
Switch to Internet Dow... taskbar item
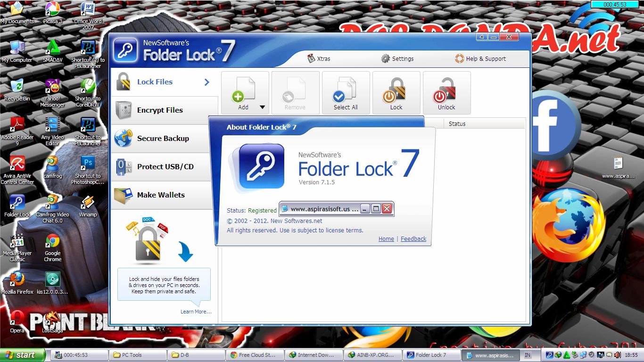[314, 355]
